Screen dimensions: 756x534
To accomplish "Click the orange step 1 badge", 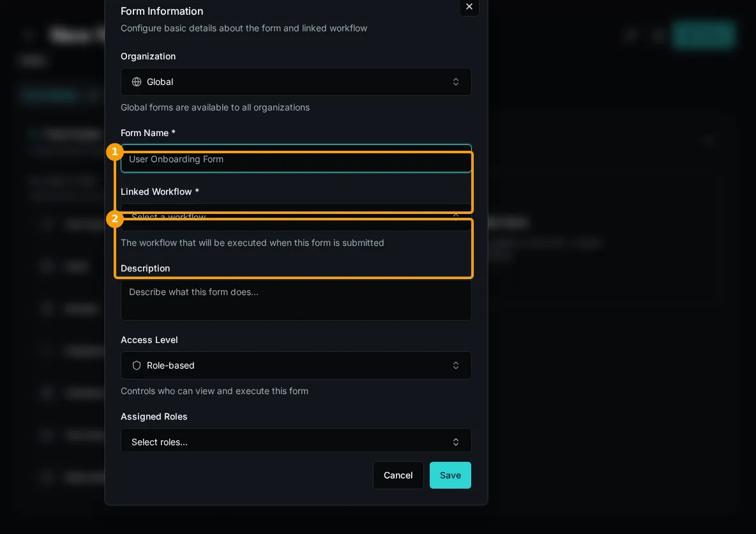I will [115, 152].
